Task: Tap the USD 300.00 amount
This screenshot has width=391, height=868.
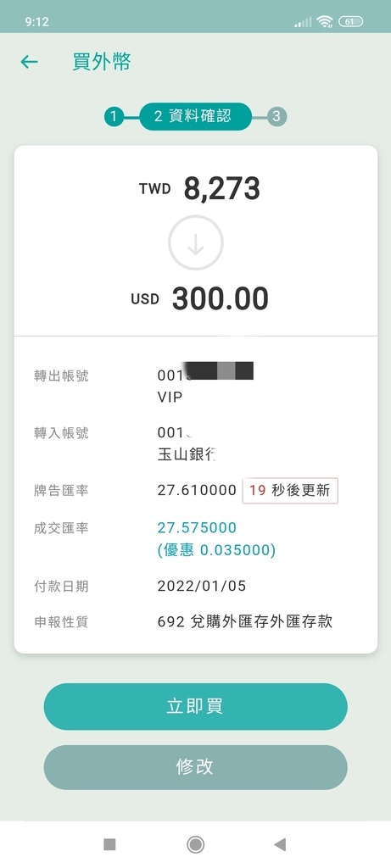Action: [200, 299]
